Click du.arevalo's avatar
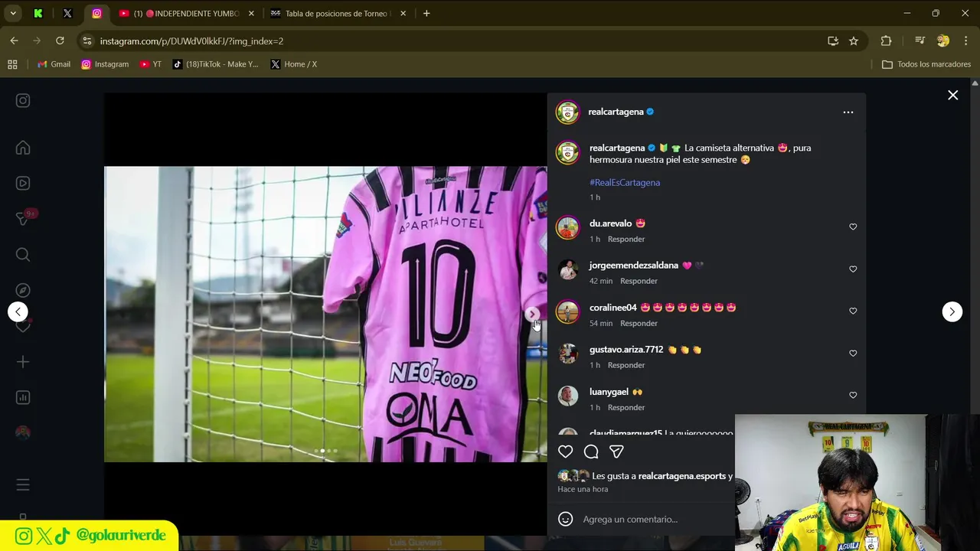This screenshot has width=980, height=551. pos(567,227)
